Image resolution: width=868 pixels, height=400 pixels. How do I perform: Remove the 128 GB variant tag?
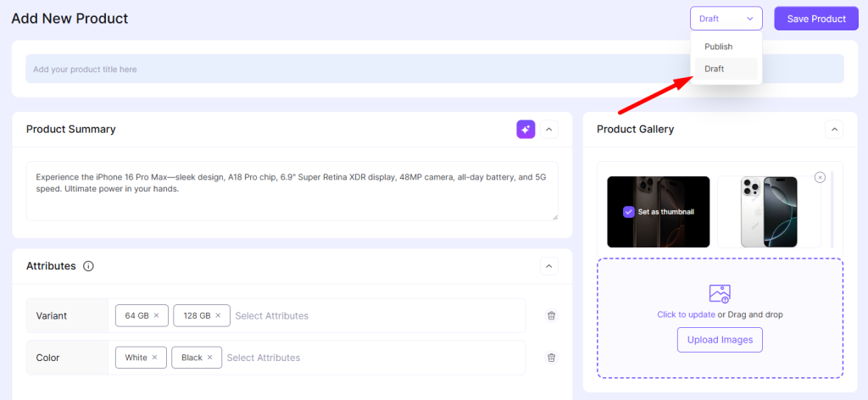[x=218, y=315]
